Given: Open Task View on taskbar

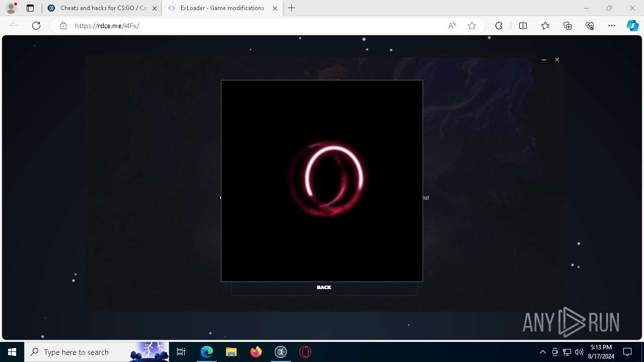Looking at the screenshot, I should (x=181, y=352).
